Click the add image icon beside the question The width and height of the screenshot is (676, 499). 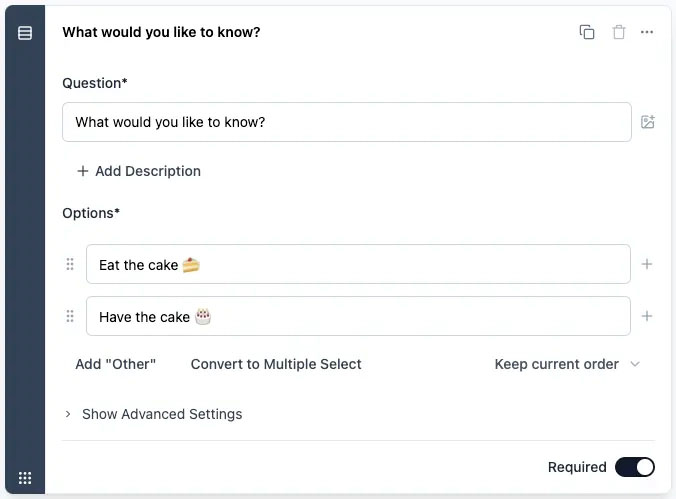648,122
